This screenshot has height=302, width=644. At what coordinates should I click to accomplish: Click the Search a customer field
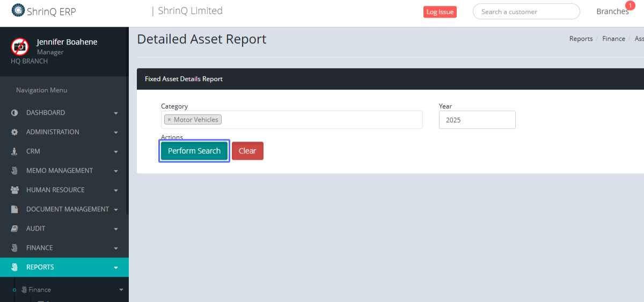coord(525,12)
